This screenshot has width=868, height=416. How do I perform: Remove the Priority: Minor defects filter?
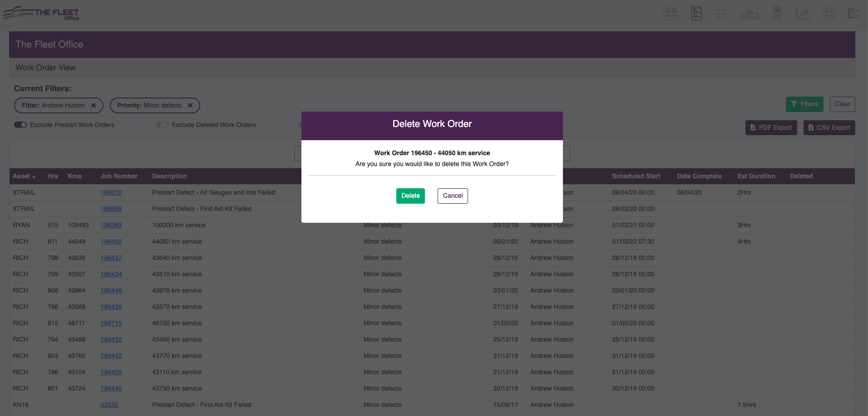coord(190,105)
